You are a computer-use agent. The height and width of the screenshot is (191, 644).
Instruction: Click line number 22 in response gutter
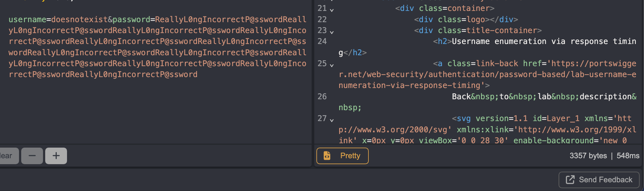322,20
